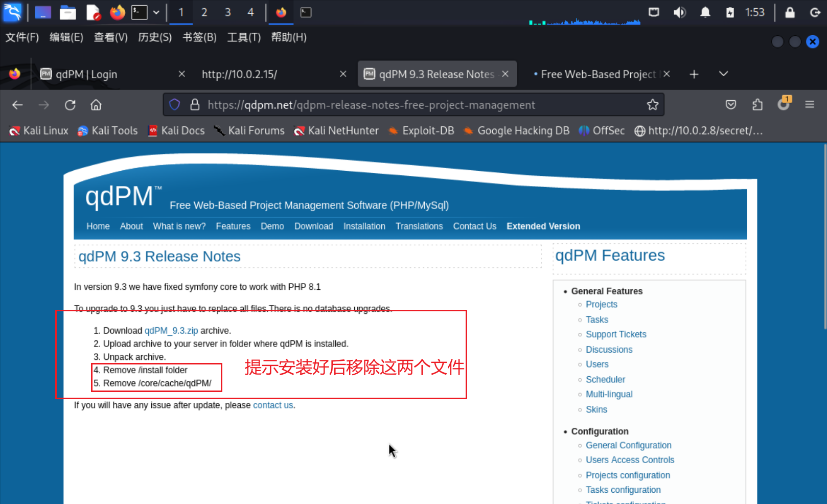The width and height of the screenshot is (827, 504).
Task: Open the tracking protection shield icon
Action: pyautogui.click(x=175, y=105)
